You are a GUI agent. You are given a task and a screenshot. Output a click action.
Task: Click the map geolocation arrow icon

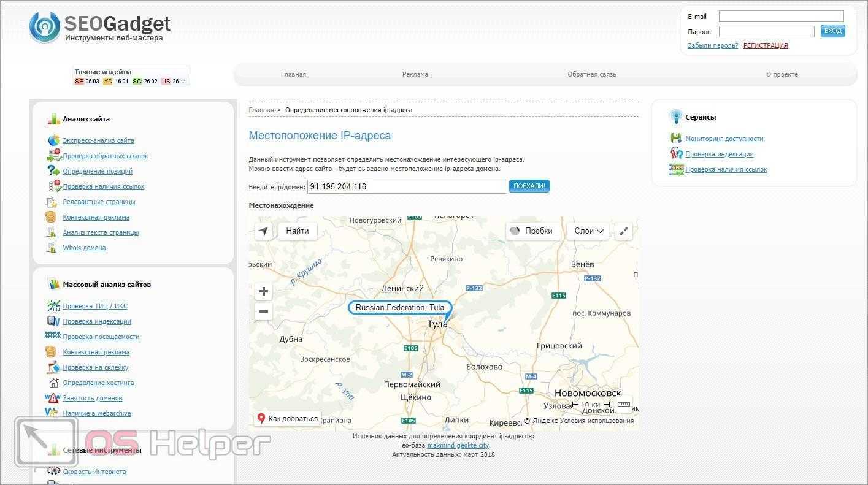coord(264,231)
